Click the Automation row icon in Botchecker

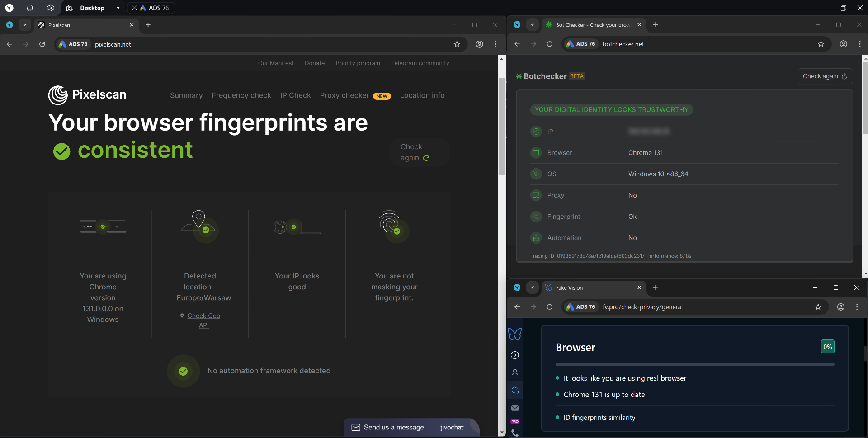tap(536, 238)
